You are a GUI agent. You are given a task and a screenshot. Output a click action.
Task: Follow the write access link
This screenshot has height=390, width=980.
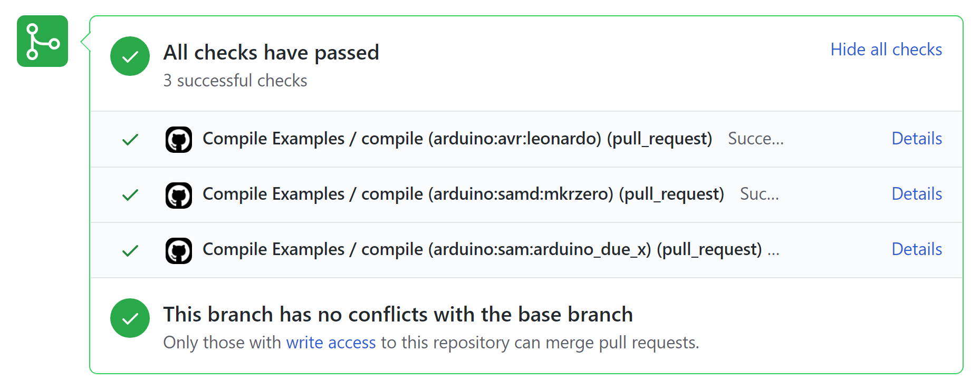click(331, 343)
